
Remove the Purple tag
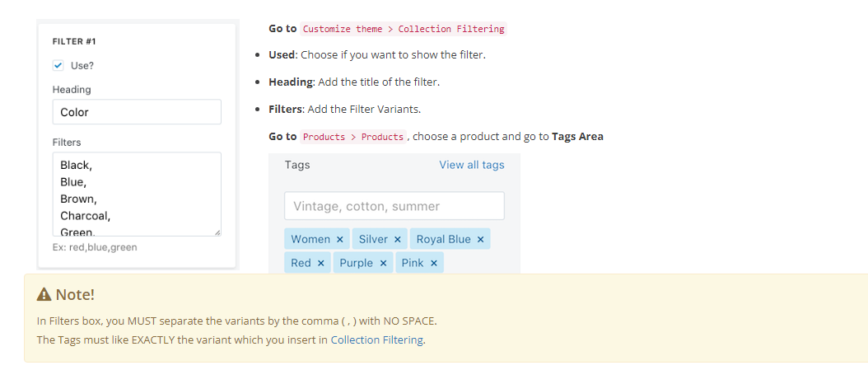[383, 263]
